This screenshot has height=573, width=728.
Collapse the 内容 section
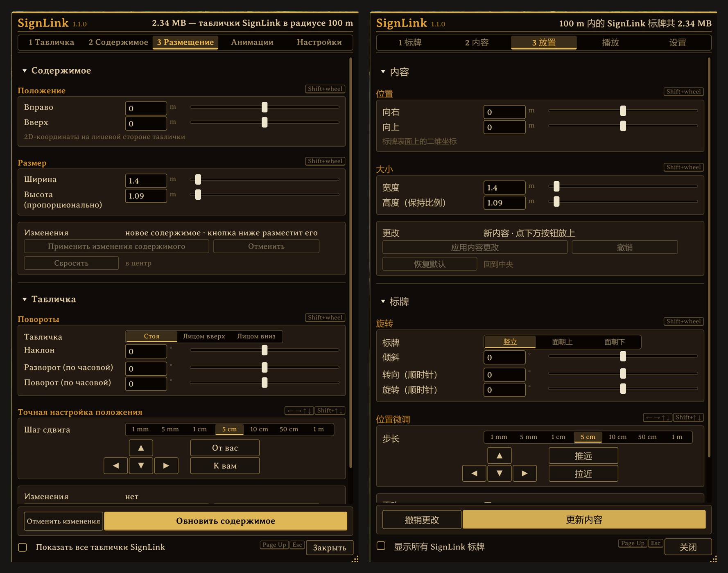pos(383,72)
